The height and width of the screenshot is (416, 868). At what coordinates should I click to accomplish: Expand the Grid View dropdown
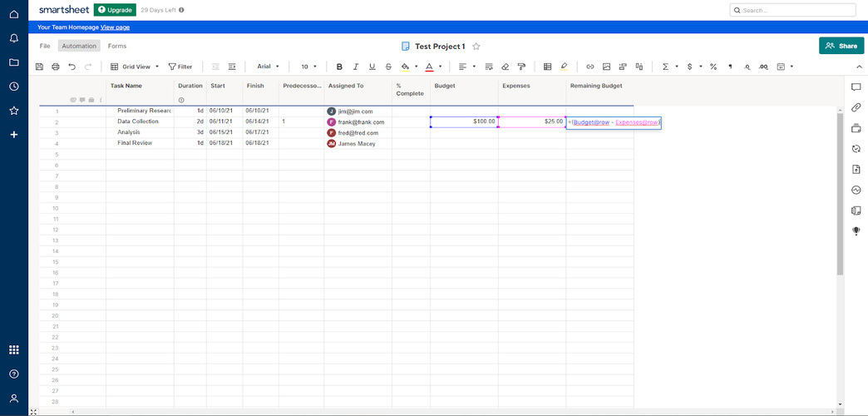(136, 67)
